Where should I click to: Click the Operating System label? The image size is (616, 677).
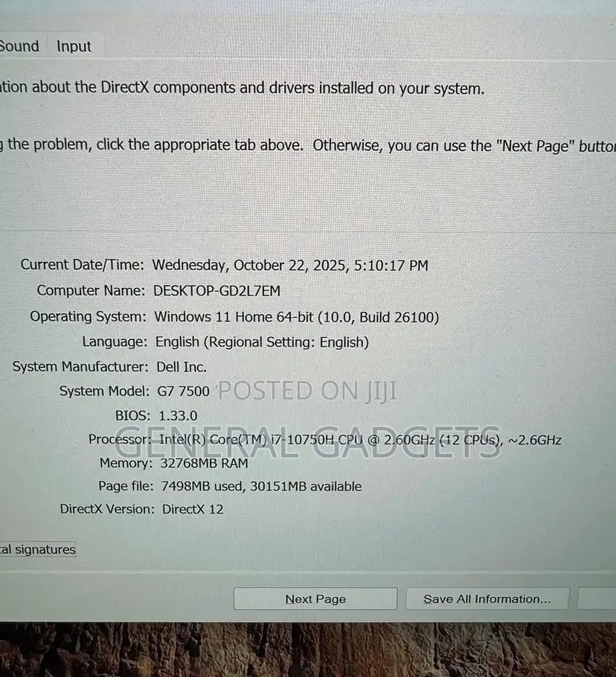point(88,316)
